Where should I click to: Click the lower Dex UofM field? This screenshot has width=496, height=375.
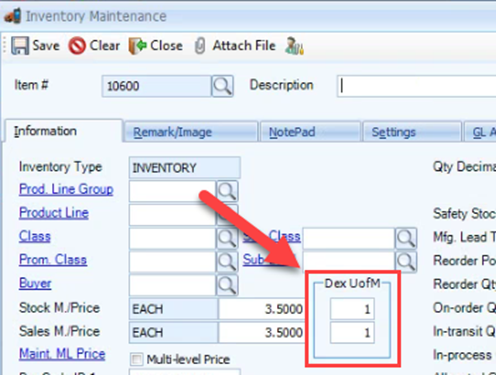pos(352,332)
